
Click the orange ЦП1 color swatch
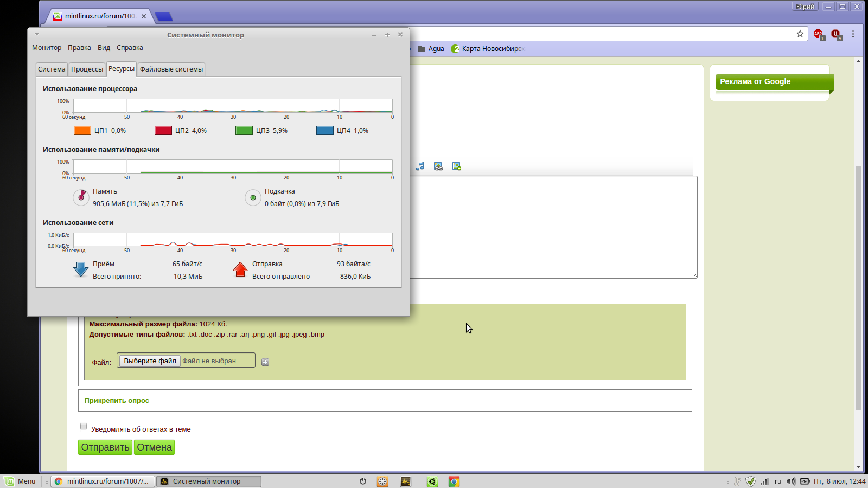(82, 131)
